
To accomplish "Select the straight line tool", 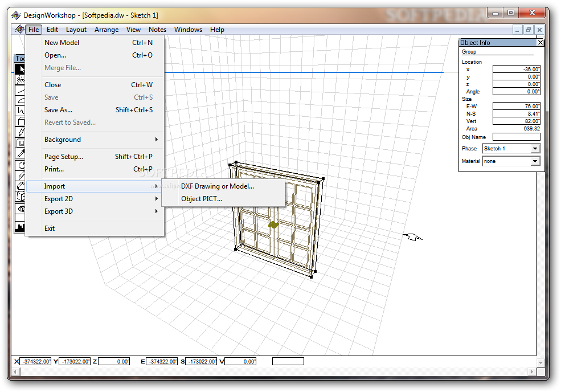I will (x=21, y=90).
